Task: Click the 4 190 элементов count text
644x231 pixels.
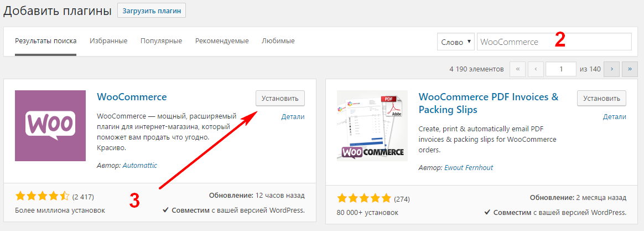Action: click(476, 69)
